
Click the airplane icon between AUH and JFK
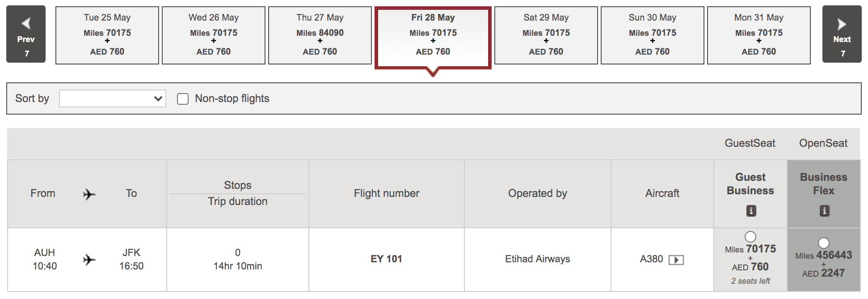[x=88, y=259]
